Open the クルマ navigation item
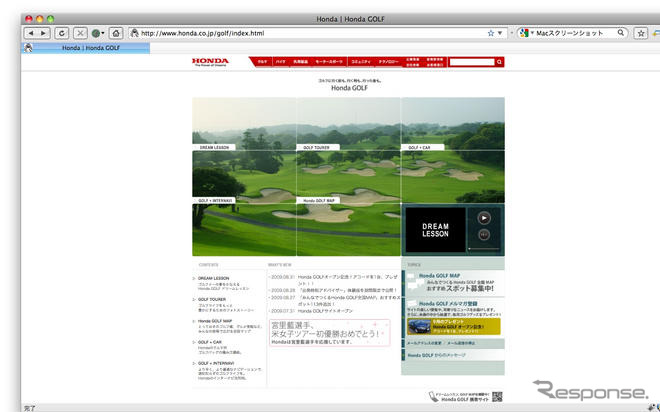 pyautogui.click(x=262, y=62)
